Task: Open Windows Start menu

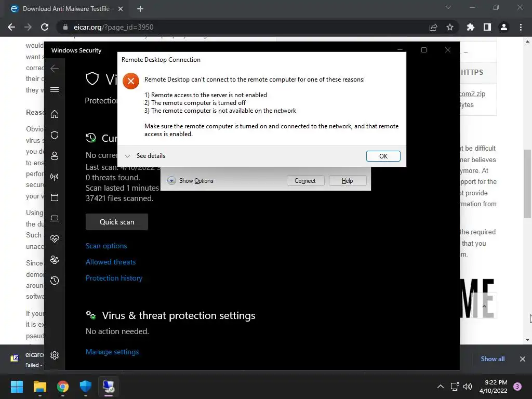Action: coord(17,387)
